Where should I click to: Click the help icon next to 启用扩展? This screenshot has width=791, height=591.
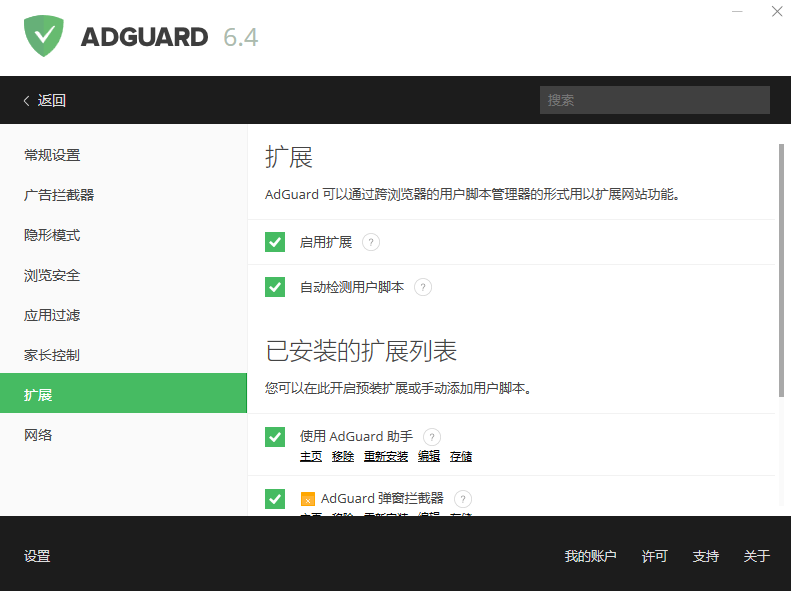point(371,243)
